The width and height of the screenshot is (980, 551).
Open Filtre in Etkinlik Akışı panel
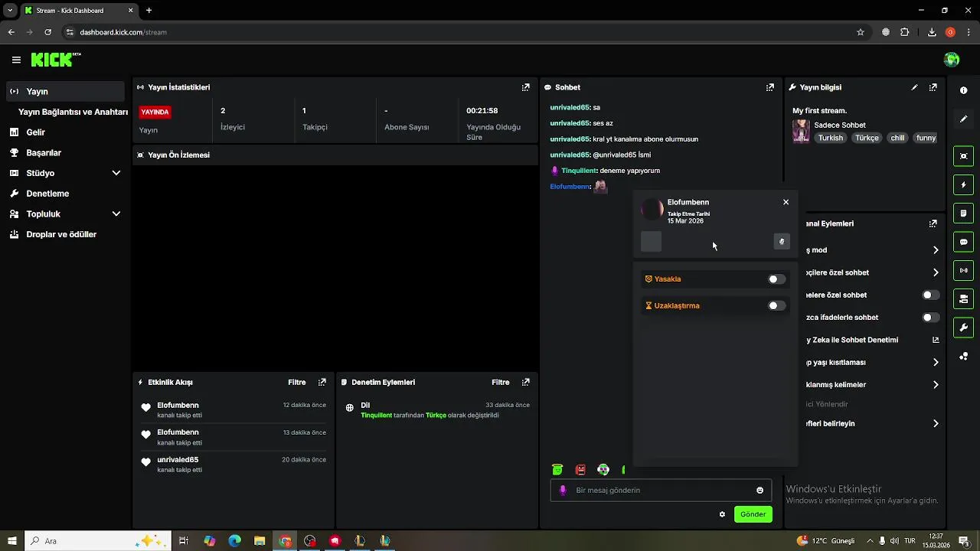click(x=296, y=382)
